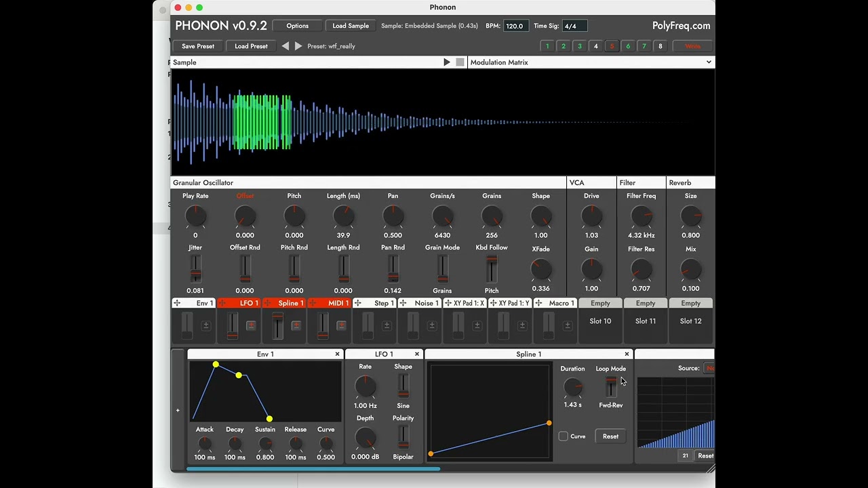
Task: Click the Spline 1 Duration knob
Action: (572, 388)
